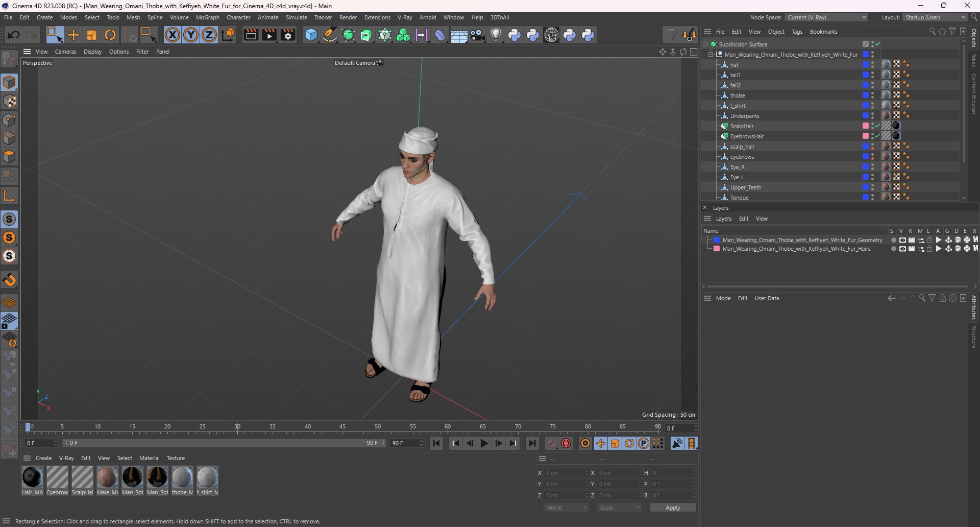Open Node Space dropdown Current (V-Ray)

pos(826,17)
